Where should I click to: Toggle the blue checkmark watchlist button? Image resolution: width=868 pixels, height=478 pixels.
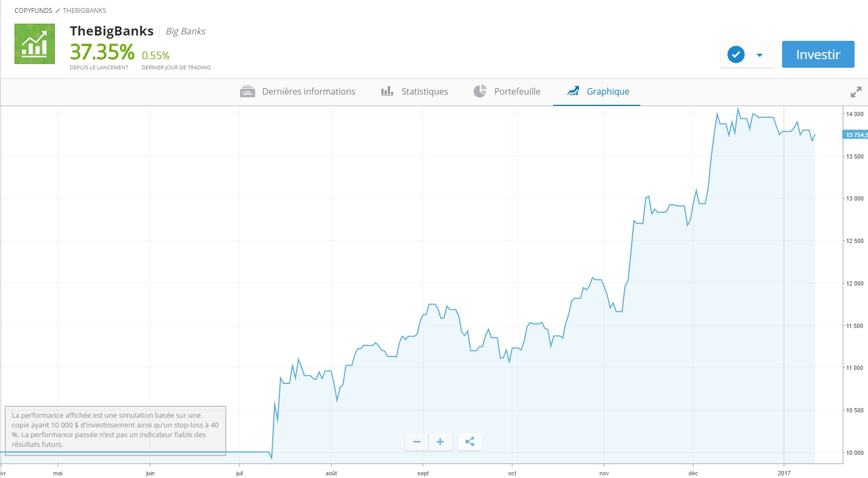736,54
